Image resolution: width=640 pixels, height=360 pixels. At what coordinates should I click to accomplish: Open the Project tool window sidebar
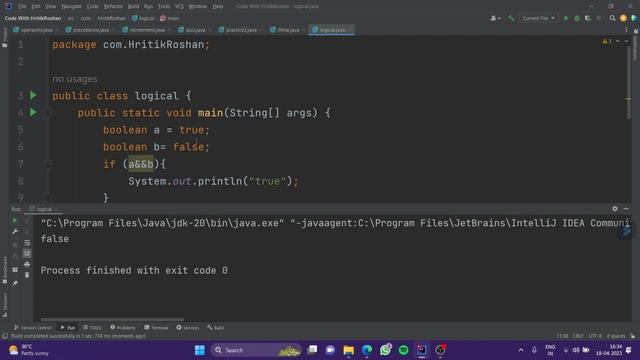tap(4, 37)
